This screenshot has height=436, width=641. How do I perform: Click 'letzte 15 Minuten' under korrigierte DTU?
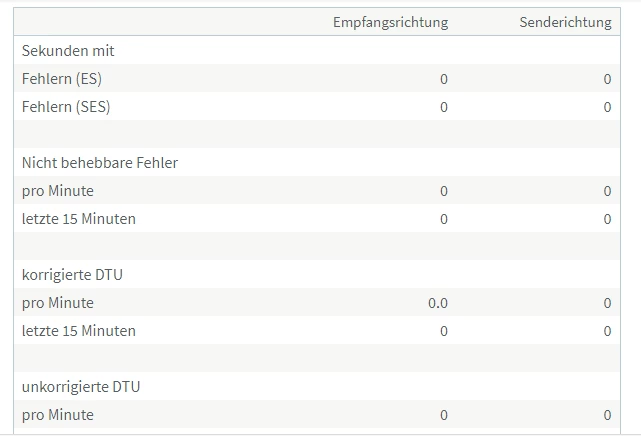79,331
